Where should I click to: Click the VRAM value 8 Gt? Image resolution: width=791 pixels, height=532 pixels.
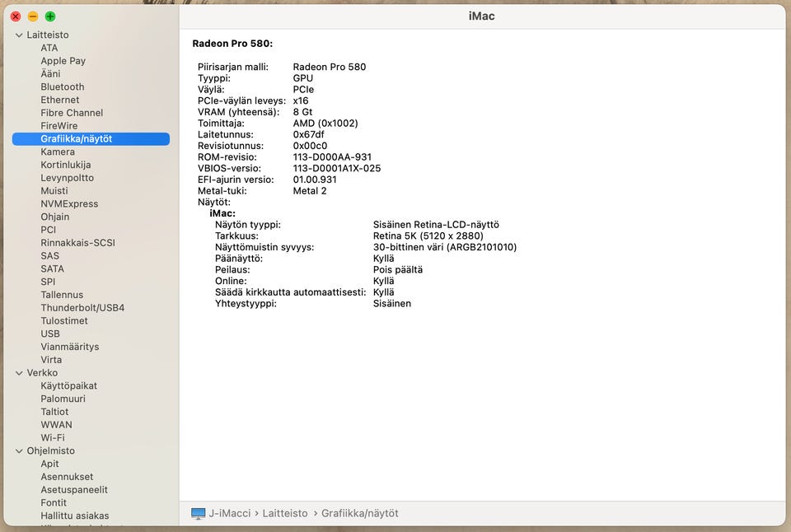coord(302,112)
